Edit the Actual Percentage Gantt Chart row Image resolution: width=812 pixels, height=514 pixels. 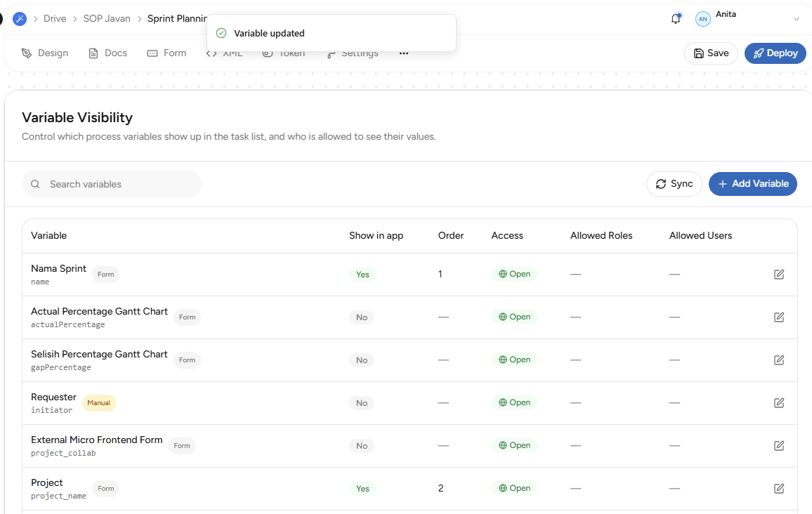(x=779, y=317)
